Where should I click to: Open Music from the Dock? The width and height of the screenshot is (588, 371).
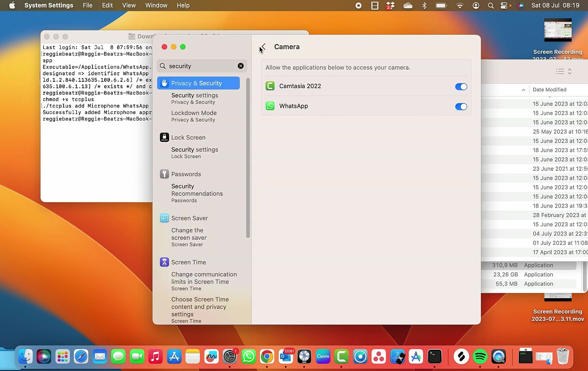(156, 357)
